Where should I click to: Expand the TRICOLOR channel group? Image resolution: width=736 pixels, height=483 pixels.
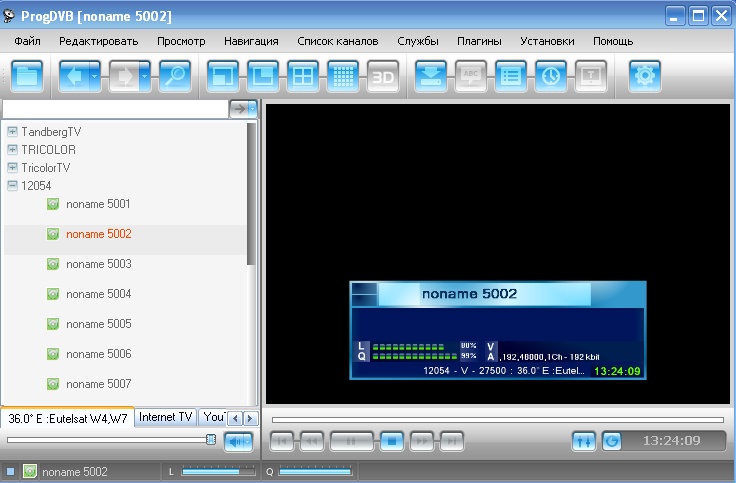tap(12, 150)
